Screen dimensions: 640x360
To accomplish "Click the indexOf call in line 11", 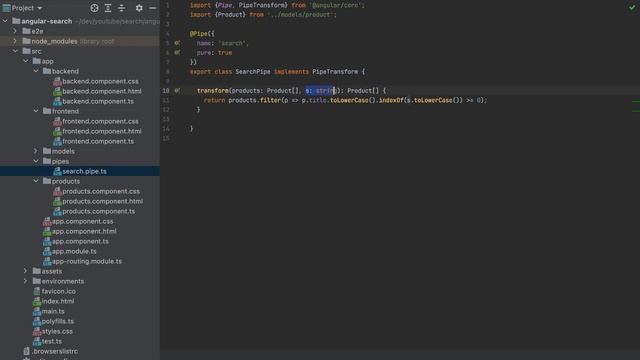I will tap(391, 100).
